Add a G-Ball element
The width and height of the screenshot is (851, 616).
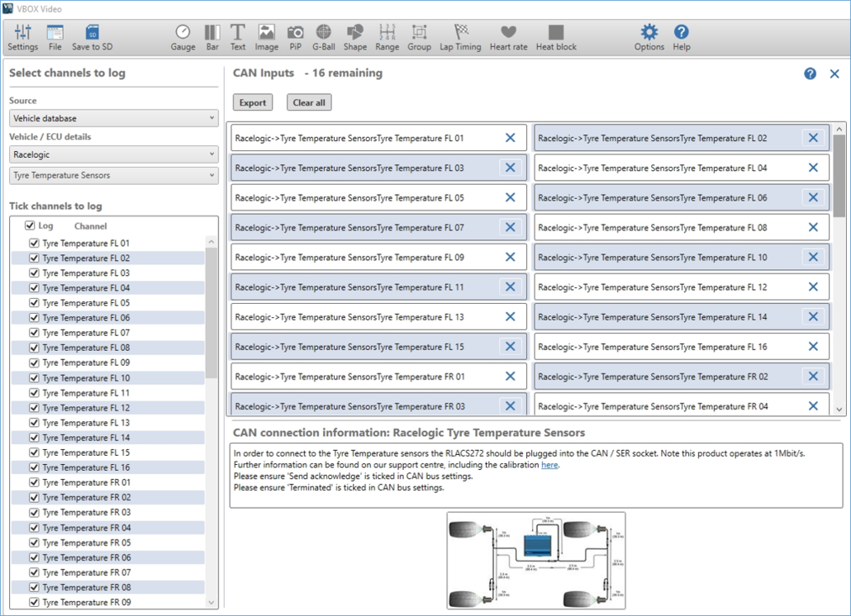324,37
